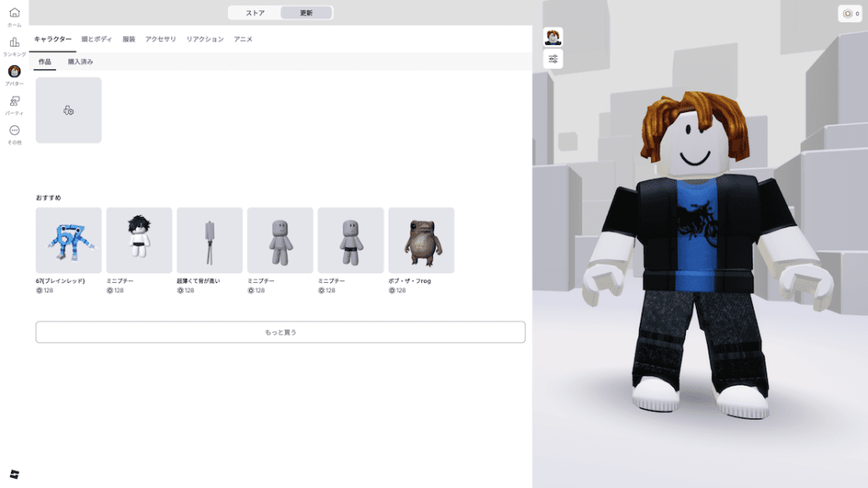868x488 pixels.
Task: Switch to the ストア toggle
Action: [255, 13]
